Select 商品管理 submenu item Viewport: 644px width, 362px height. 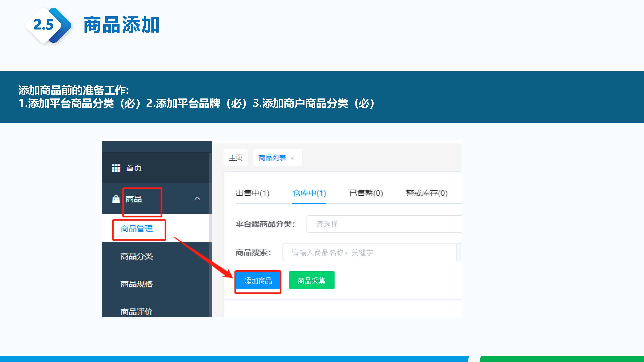point(136,229)
